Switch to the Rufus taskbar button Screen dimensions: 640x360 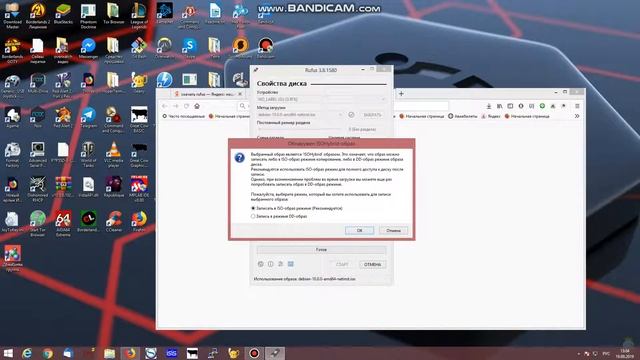click(275, 353)
